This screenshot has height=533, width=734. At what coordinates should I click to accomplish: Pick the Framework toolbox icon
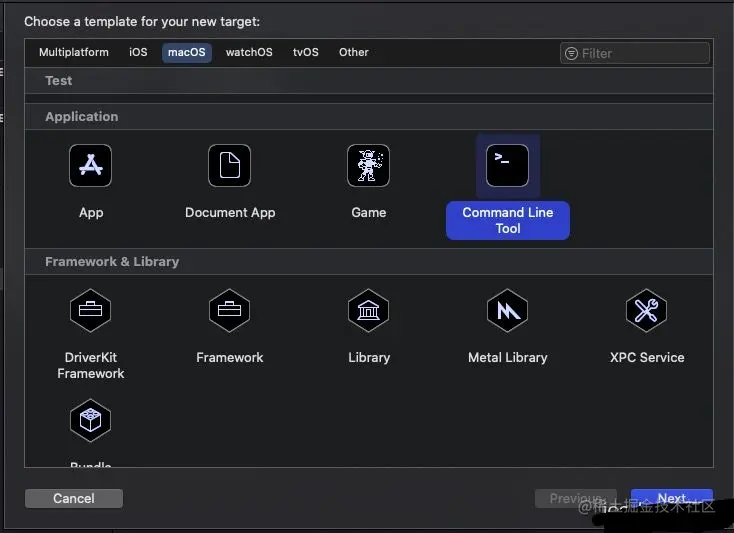point(229,310)
